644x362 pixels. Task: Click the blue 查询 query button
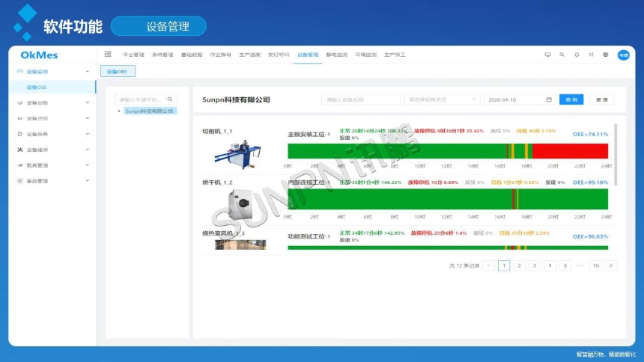click(571, 99)
